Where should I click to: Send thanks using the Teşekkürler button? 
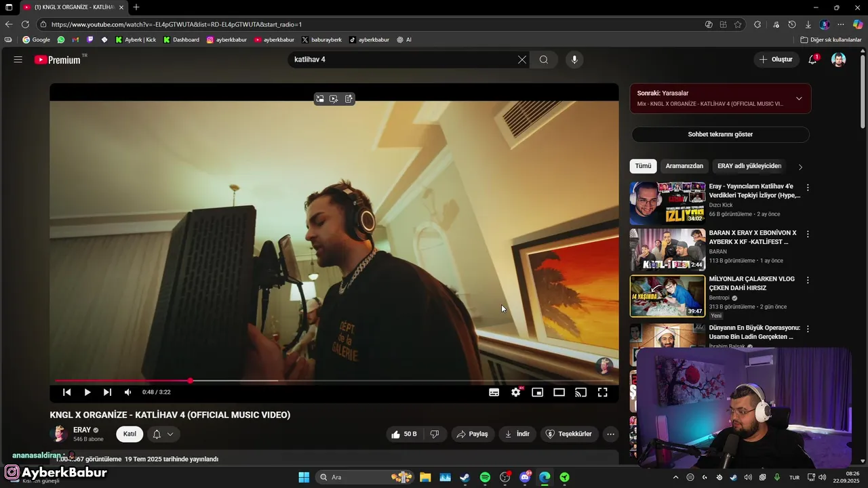(x=570, y=434)
